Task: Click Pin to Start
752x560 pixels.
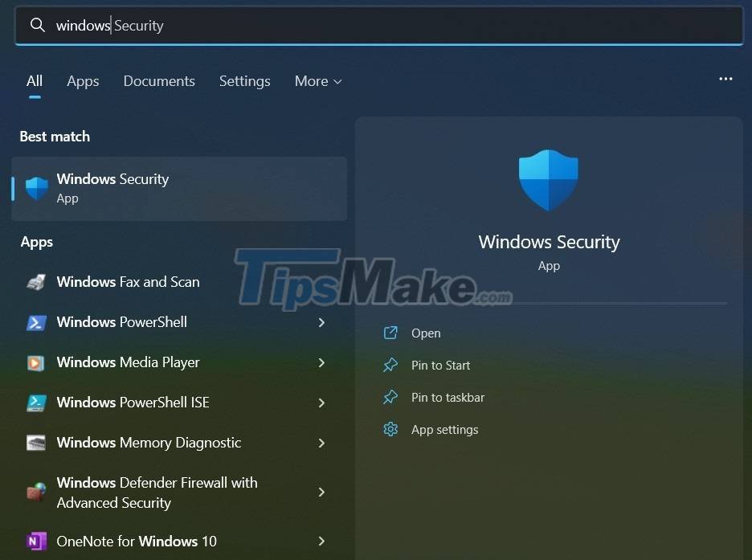Action: tap(439, 365)
